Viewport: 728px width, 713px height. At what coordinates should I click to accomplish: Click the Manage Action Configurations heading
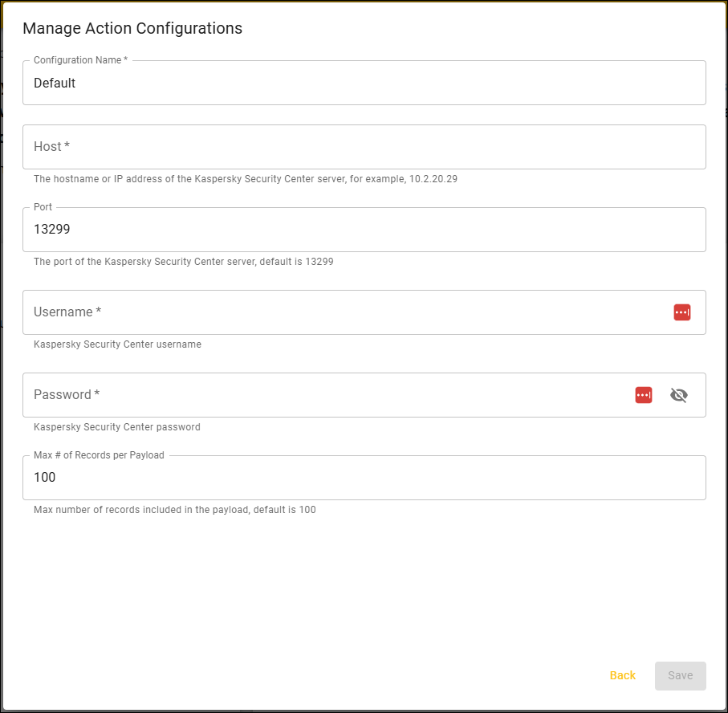(x=132, y=28)
